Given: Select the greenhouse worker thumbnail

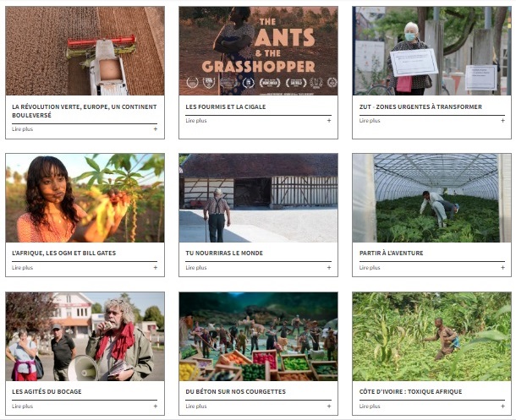Looking at the screenshot, I should (x=431, y=198).
